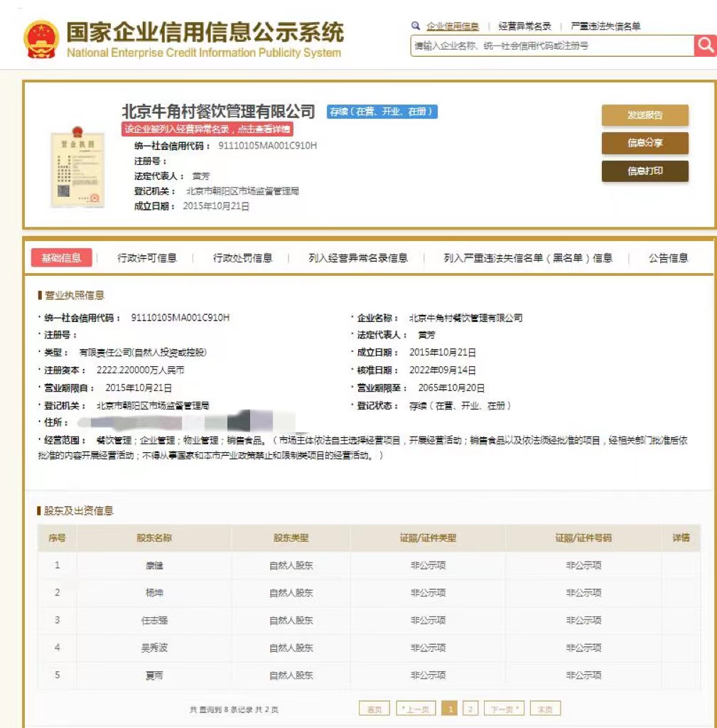Click the 企业名称 value in the license section

[x=465, y=318]
